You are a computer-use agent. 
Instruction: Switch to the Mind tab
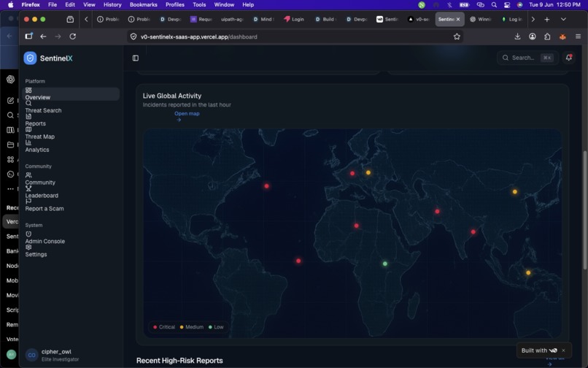[x=263, y=19]
